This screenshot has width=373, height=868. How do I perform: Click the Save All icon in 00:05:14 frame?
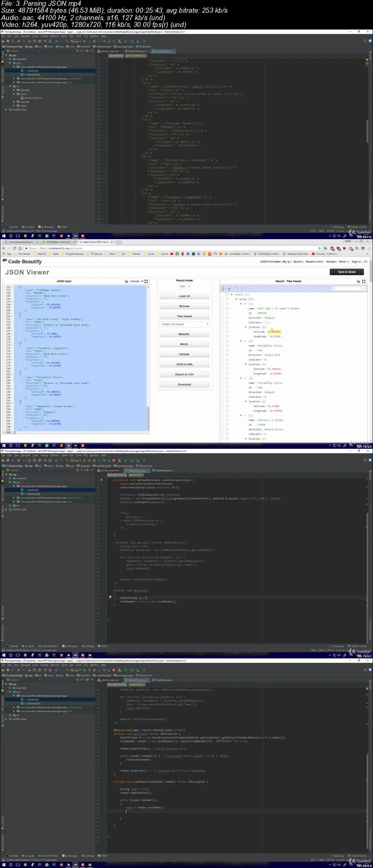coord(8,42)
